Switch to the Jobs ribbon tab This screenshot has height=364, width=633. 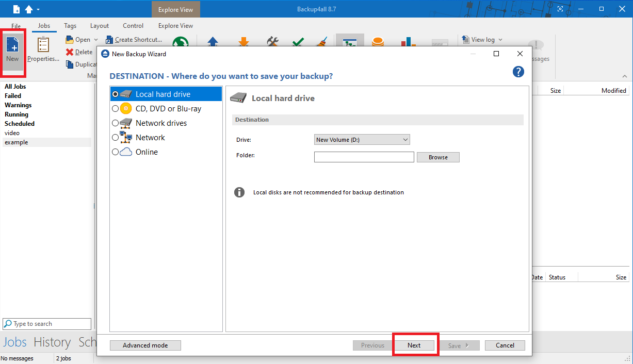point(44,26)
